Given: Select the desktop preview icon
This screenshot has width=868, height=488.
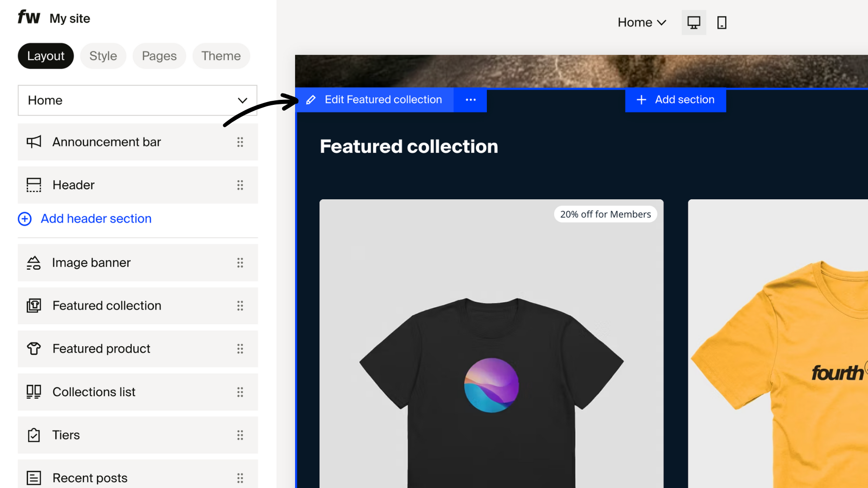Looking at the screenshot, I should click(693, 22).
